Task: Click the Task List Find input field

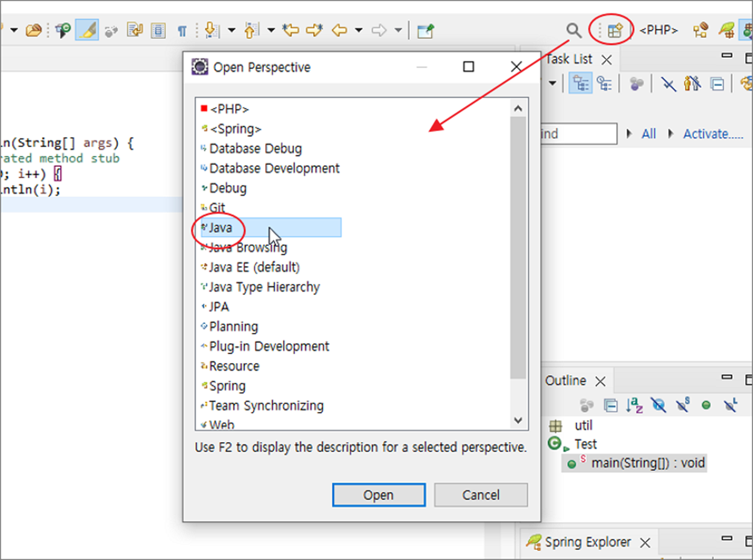Action: click(x=578, y=134)
